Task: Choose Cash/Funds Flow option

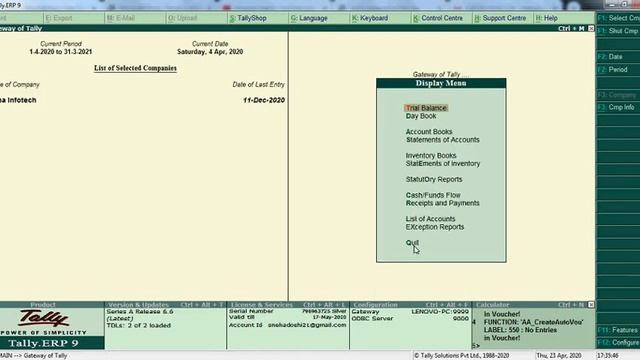Action: [x=433, y=195]
